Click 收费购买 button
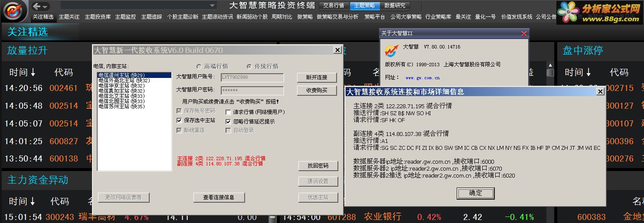The image size is (644, 223). 317,90
